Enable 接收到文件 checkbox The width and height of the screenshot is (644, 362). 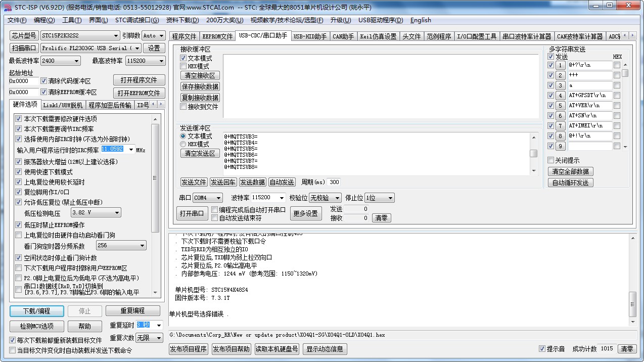point(183,107)
